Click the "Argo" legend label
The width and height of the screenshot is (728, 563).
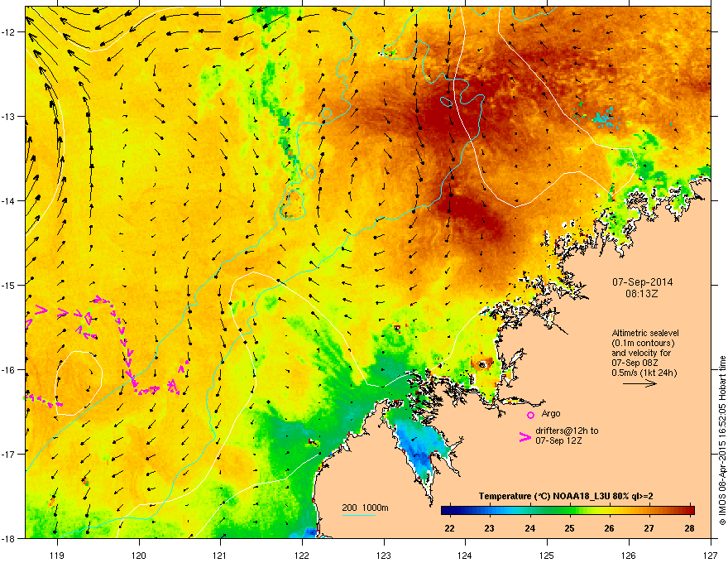click(551, 413)
